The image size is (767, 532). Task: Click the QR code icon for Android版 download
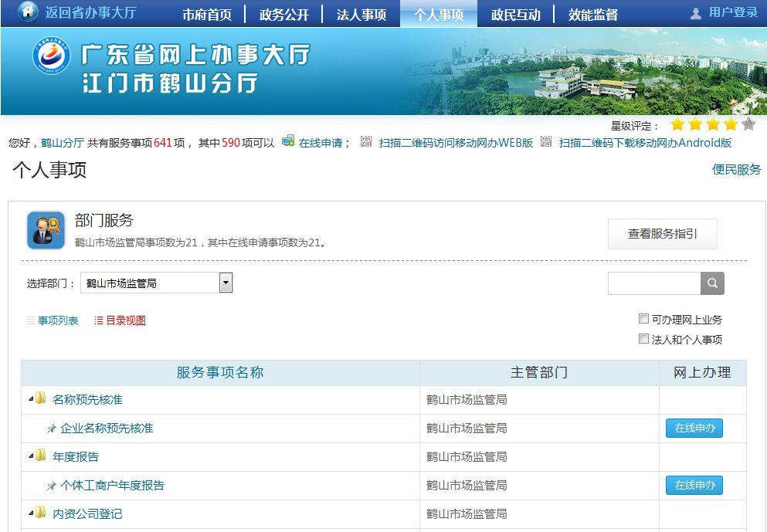[546, 141]
